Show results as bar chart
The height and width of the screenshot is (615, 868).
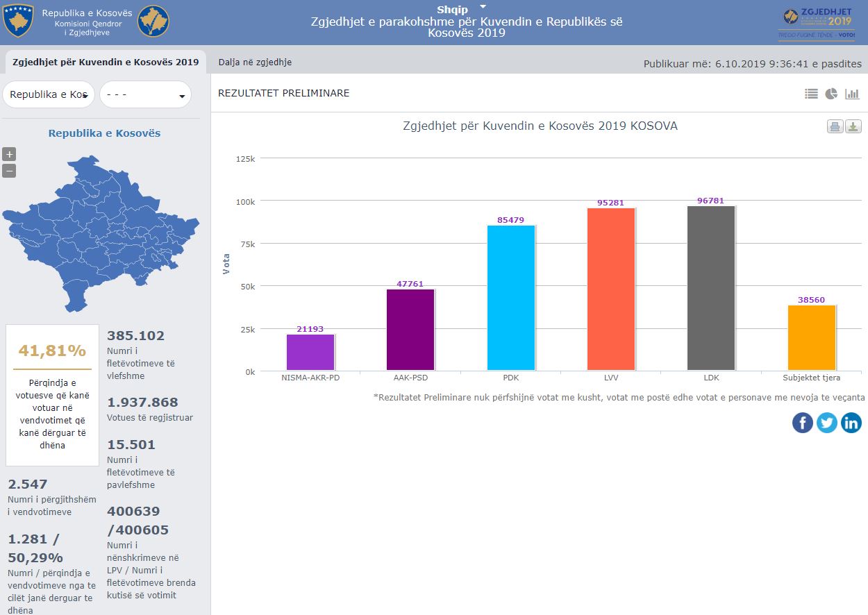click(852, 94)
